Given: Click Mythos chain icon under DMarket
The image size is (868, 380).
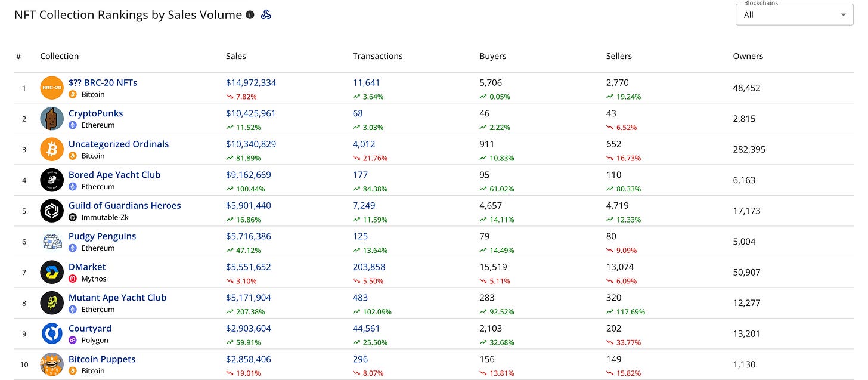Looking at the screenshot, I should coord(73,279).
